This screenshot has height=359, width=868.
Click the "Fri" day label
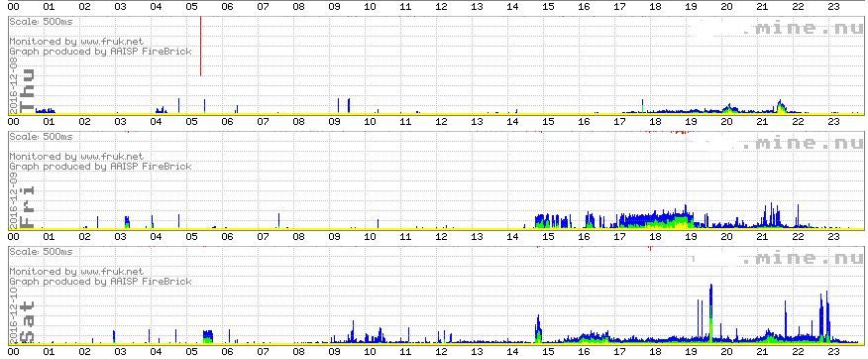(27, 207)
